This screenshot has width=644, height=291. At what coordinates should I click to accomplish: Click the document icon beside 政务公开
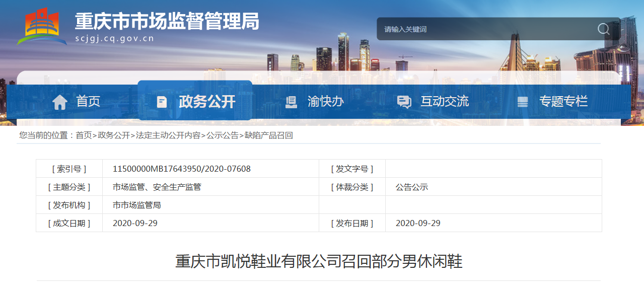(x=162, y=102)
